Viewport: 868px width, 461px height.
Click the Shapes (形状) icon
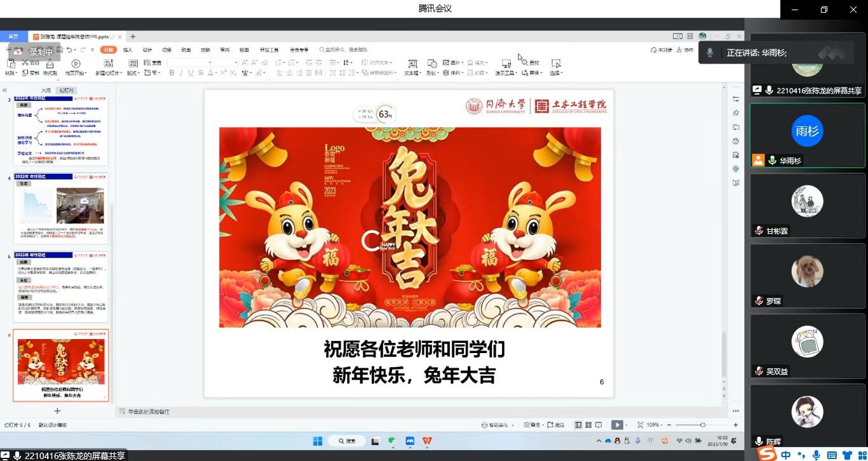(432, 63)
